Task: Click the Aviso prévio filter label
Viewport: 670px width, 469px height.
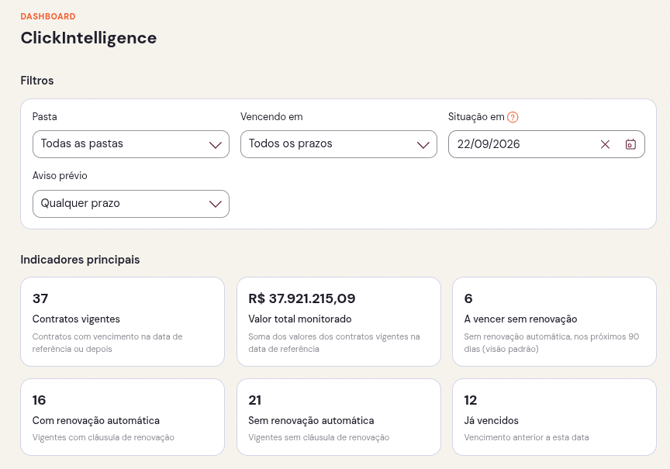Action: point(60,176)
